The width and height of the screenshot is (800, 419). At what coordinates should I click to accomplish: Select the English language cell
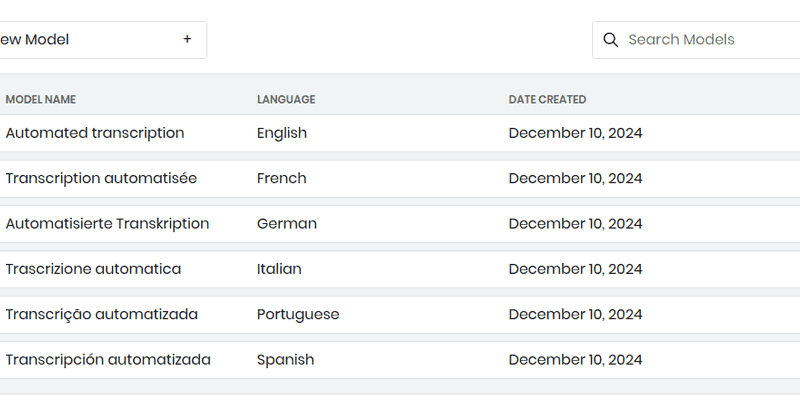[x=282, y=133]
